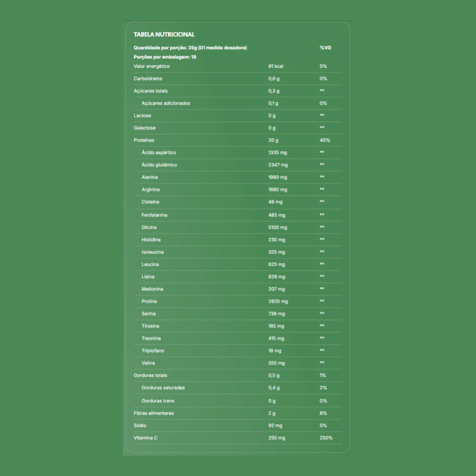Click the Sódio 92 mg value
Screen dimensions: 476x476
click(x=275, y=426)
